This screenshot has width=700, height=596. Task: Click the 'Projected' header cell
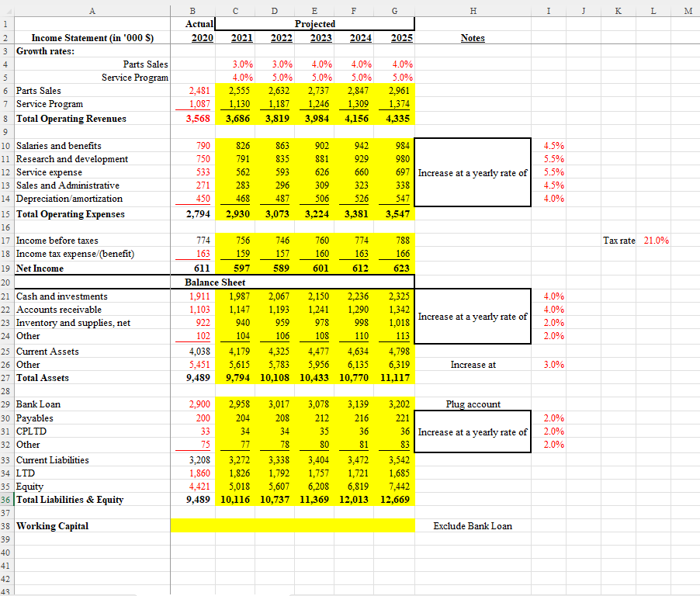[x=315, y=23]
